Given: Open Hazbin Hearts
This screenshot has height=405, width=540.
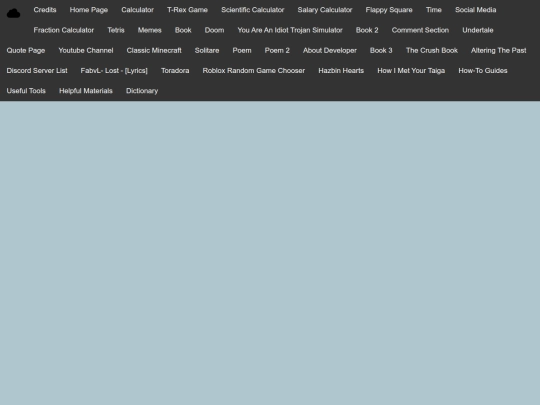Looking at the screenshot, I should tap(341, 71).
